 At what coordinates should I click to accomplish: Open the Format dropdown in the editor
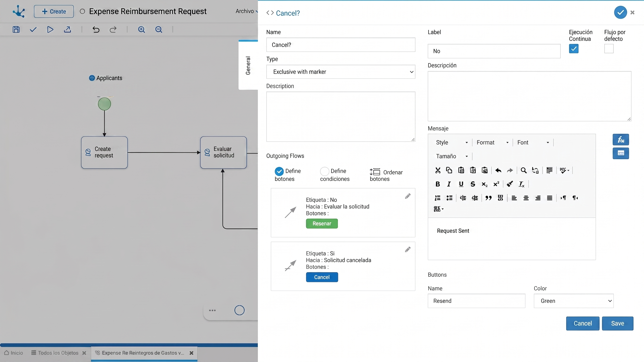492,142
